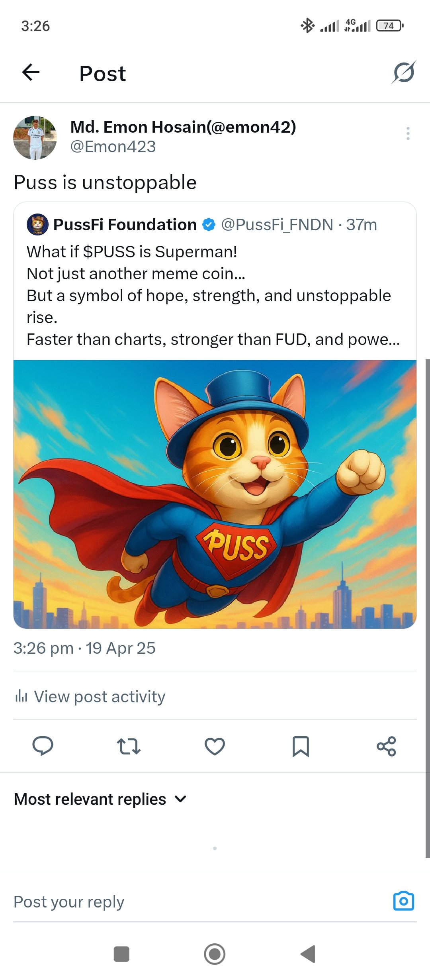Screen dimensions: 430x980
Task: Tap the back arrow icon
Action: pyautogui.click(x=31, y=73)
